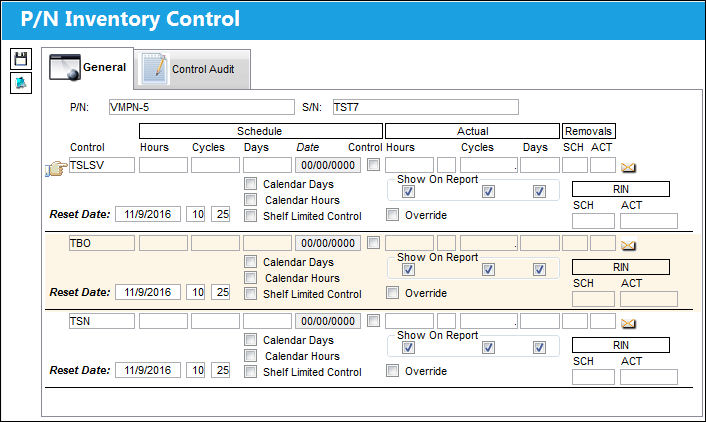Toggle Shelf Limited Control for TSN
This screenshot has width=706, height=422.
[250, 372]
